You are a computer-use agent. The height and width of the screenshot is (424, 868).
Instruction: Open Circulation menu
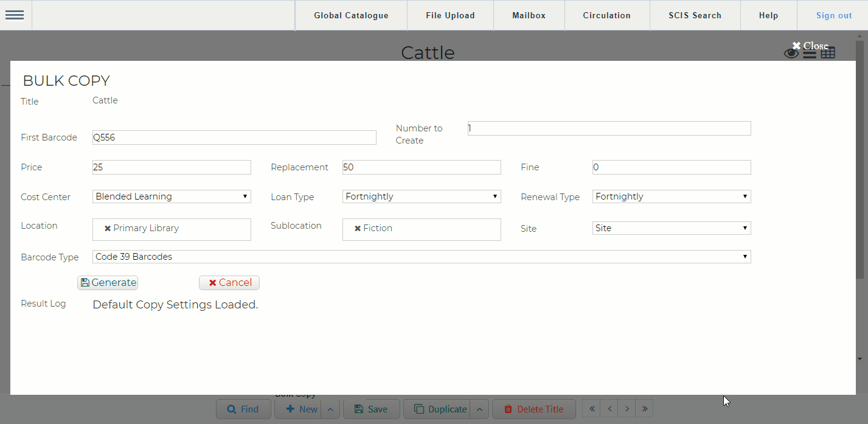point(607,15)
